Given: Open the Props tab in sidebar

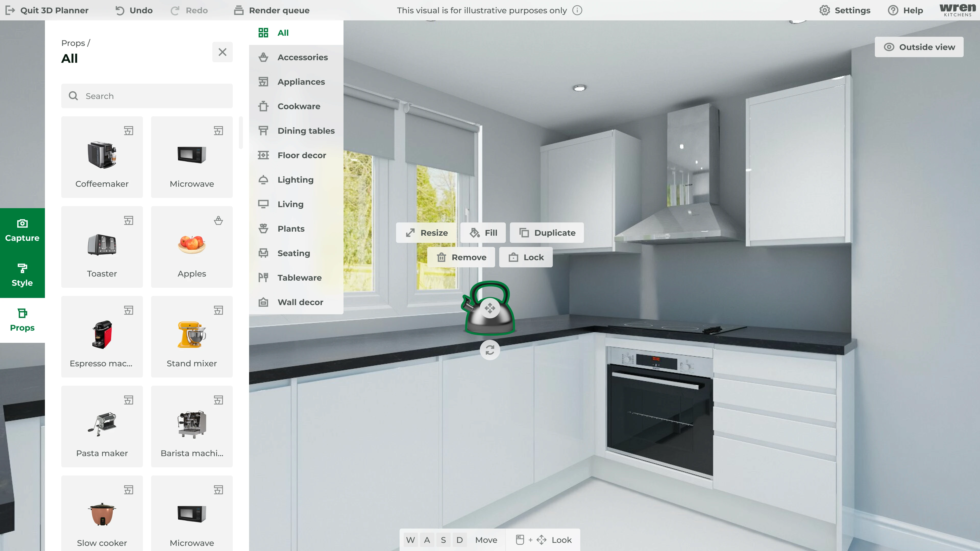Looking at the screenshot, I should [22, 320].
